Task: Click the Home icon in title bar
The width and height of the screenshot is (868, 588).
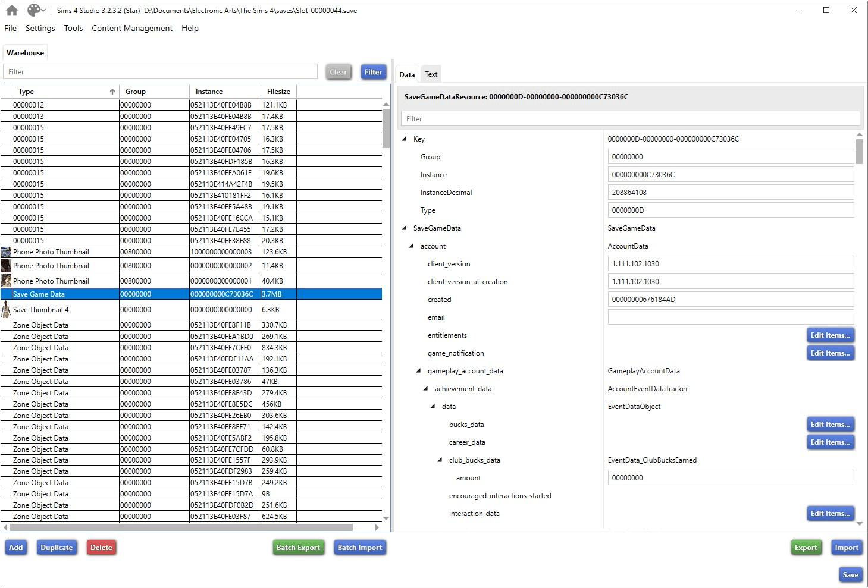Action: pyautogui.click(x=12, y=10)
